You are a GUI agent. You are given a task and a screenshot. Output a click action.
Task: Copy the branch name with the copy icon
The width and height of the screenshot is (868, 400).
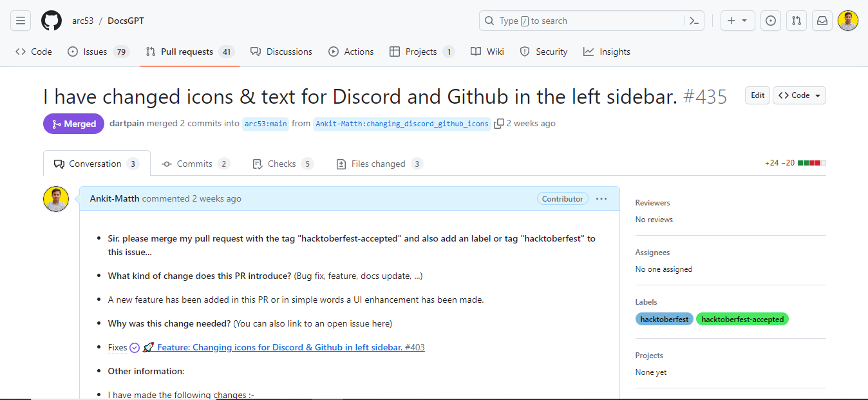[x=499, y=123]
